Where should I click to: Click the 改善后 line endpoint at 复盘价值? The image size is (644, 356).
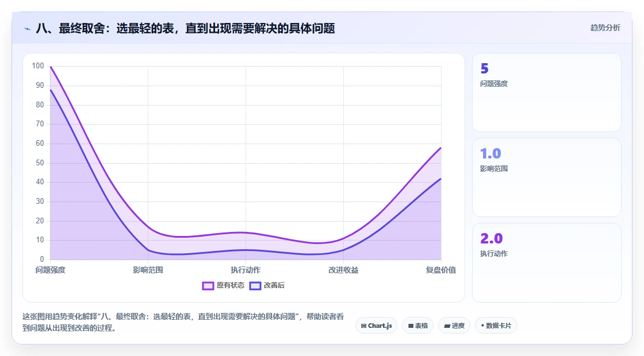click(x=440, y=179)
